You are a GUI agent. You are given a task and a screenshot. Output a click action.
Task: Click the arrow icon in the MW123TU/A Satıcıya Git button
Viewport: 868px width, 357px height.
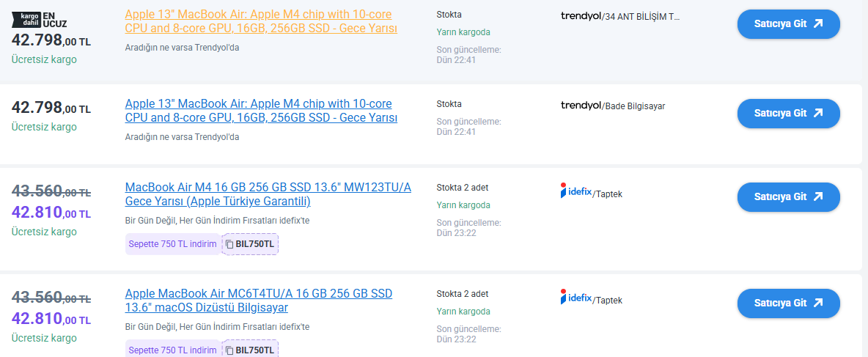pos(818,197)
